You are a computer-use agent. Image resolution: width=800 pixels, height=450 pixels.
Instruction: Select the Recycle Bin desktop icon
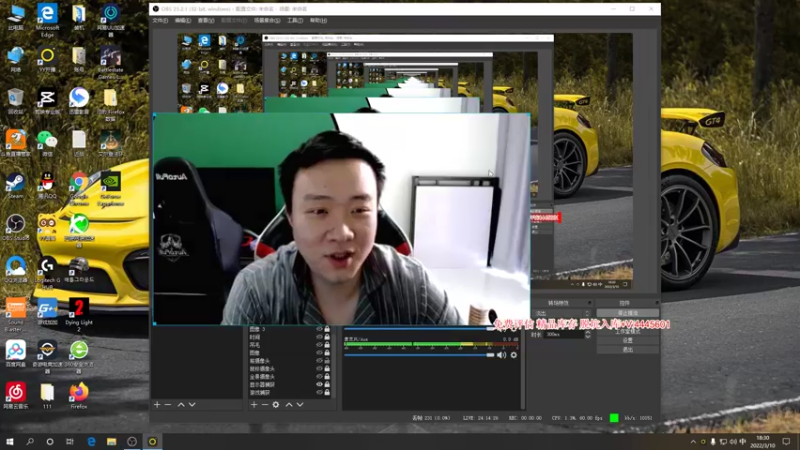(15, 101)
